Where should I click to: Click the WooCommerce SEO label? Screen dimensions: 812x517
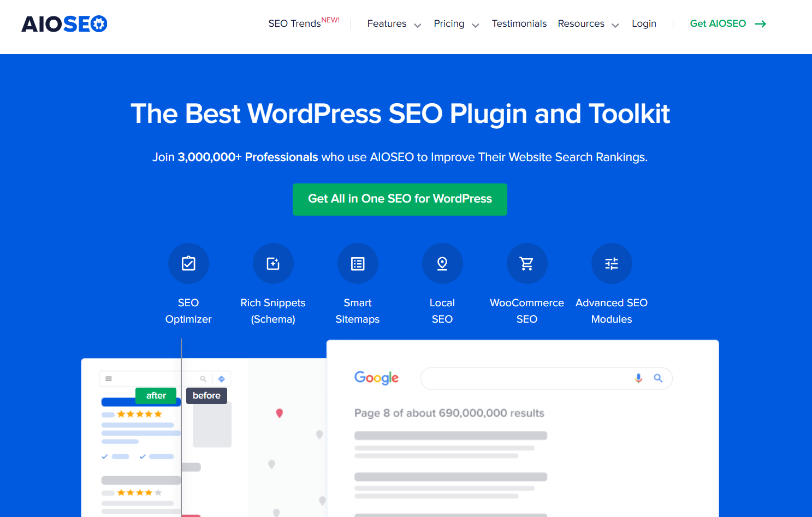click(x=527, y=311)
